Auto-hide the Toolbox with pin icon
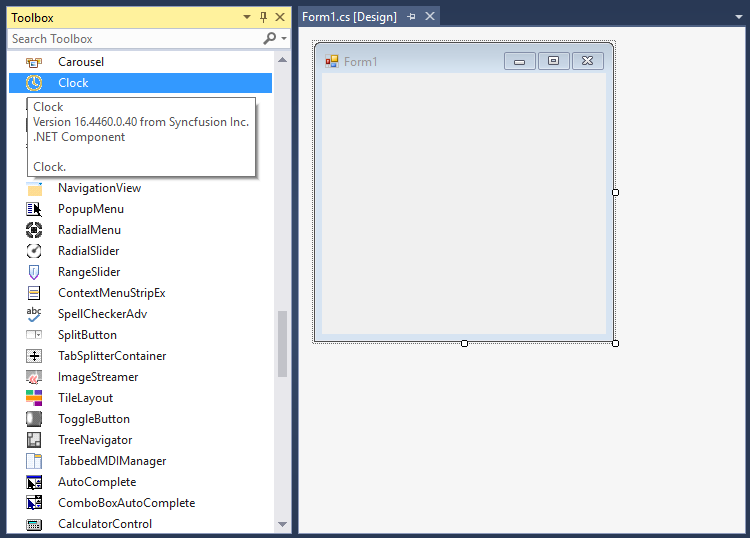The width and height of the screenshot is (750, 538). (x=264, y=18)
